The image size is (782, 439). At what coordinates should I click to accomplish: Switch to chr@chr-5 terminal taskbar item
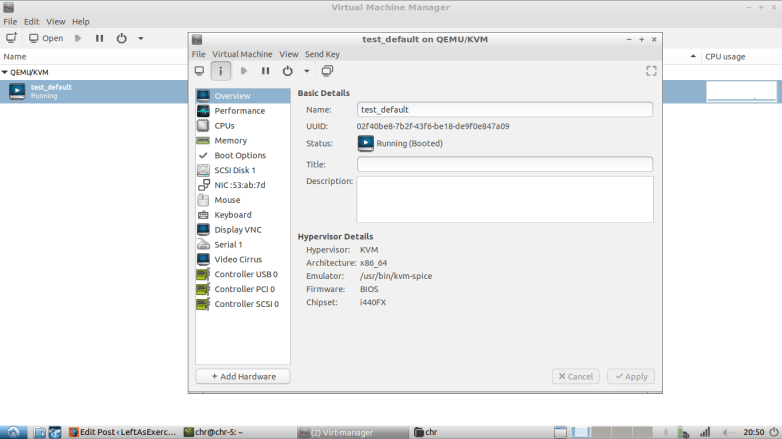pyautogui.click(x=213, y=432)
